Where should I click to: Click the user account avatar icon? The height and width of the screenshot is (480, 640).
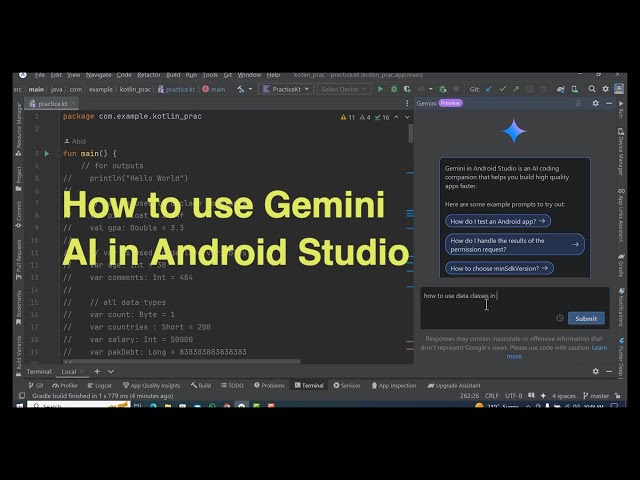coord(619,89)
